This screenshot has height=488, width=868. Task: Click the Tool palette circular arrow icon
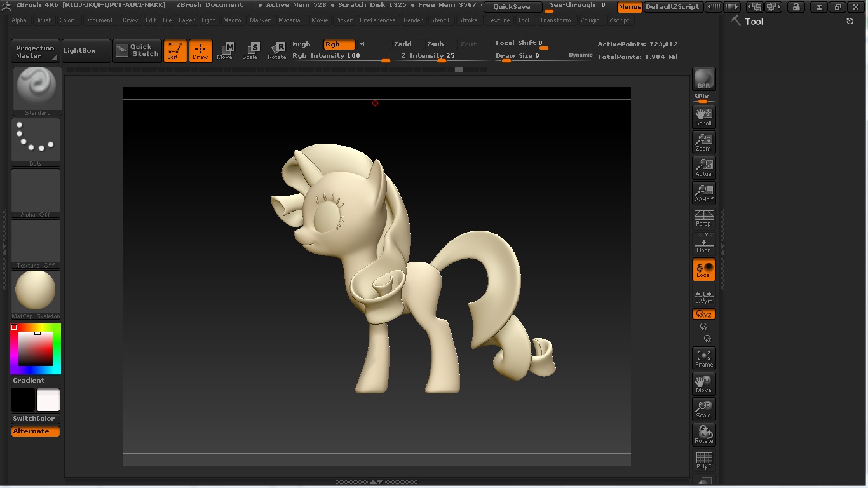tap(850, 21)
